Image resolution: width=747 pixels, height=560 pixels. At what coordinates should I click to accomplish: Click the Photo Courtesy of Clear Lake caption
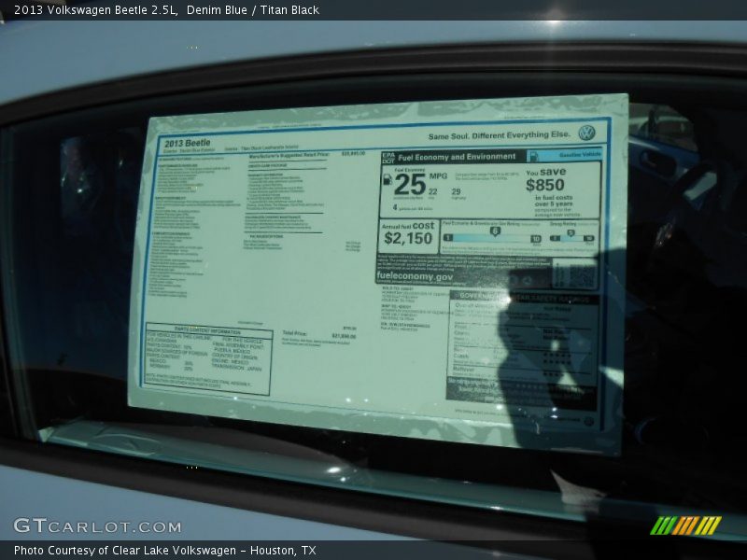click(x=164, y=551)
